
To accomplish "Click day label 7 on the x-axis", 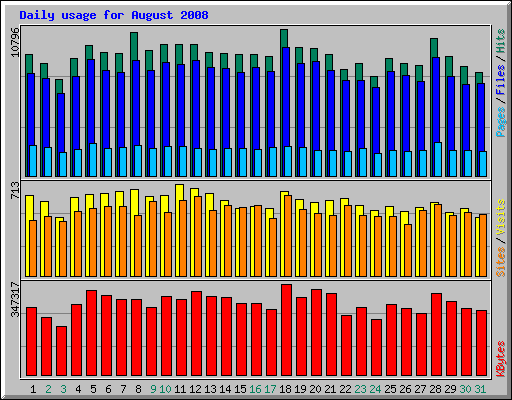I will (123, 389).
